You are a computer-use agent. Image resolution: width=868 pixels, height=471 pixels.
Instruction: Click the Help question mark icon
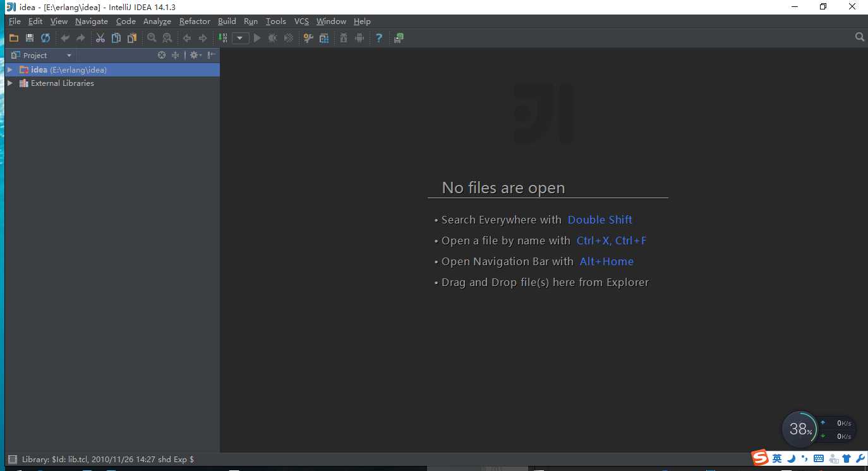(x=379, y=38)
